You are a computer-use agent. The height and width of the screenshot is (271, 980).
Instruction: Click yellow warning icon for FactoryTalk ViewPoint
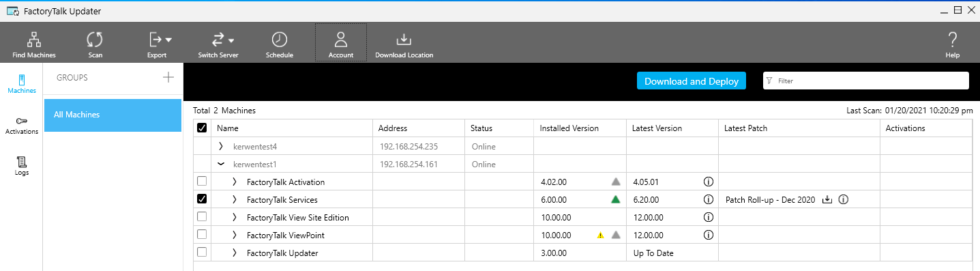click(601, 235)
